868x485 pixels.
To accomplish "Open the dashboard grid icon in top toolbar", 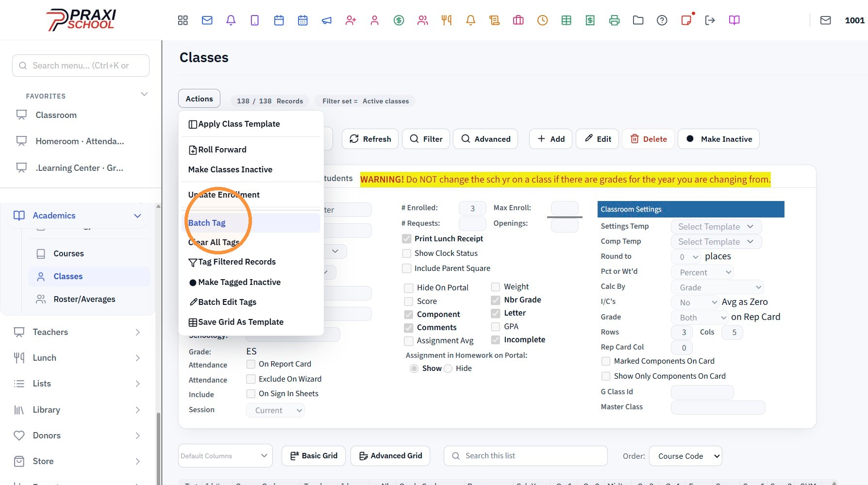I will (183, 20).
